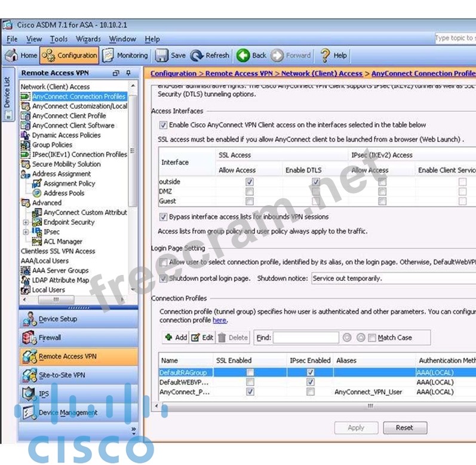Screen dimensions: 476x465
Task: Open the Wizards menu
Action: pos(88,39)
